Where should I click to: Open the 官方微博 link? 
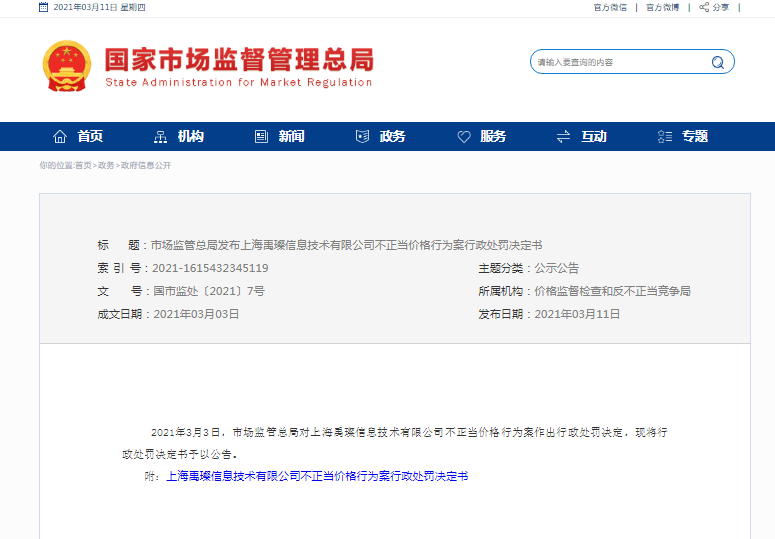click(662, 7)
